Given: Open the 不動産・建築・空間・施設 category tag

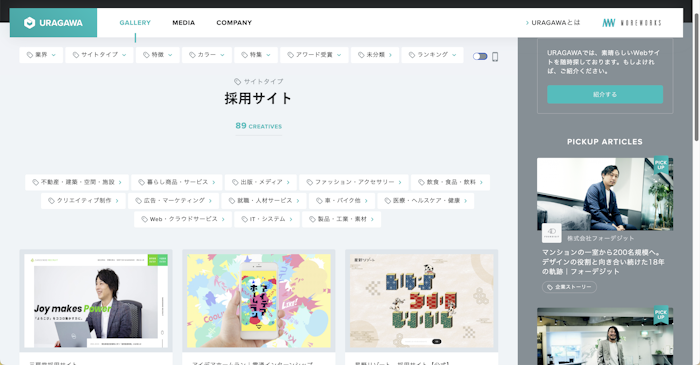Looking at the screenshot, I should point(77,182).
